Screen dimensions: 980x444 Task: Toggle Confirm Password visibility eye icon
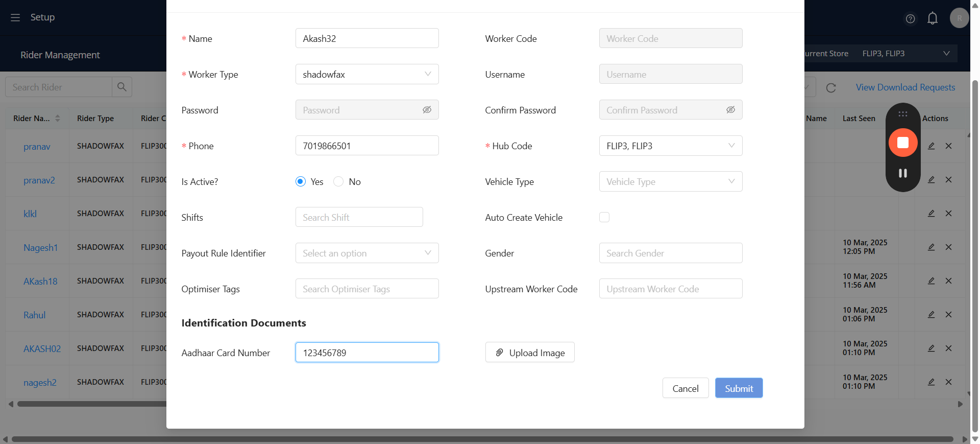(730, 110)
